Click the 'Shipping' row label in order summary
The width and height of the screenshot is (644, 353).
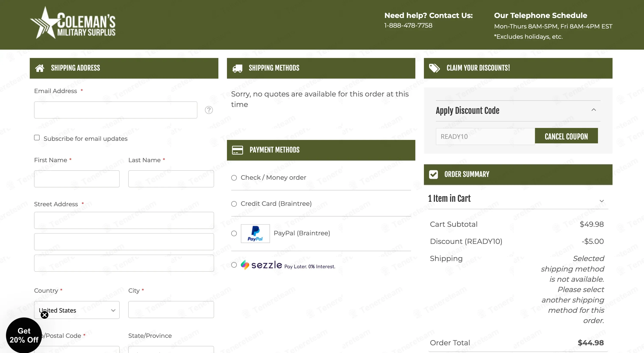[x=446, y=259]
